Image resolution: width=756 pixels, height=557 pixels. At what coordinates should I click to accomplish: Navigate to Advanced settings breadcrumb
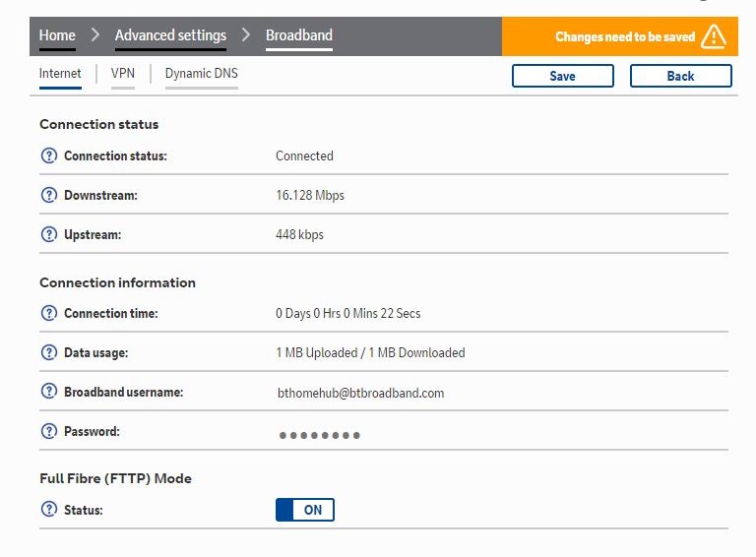pos(170,36)
